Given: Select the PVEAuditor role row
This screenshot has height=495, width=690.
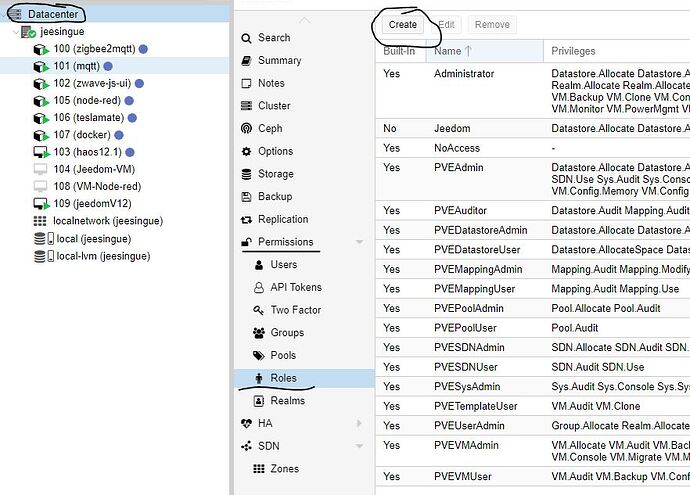Looking at the screenshot, I should 533,211.
